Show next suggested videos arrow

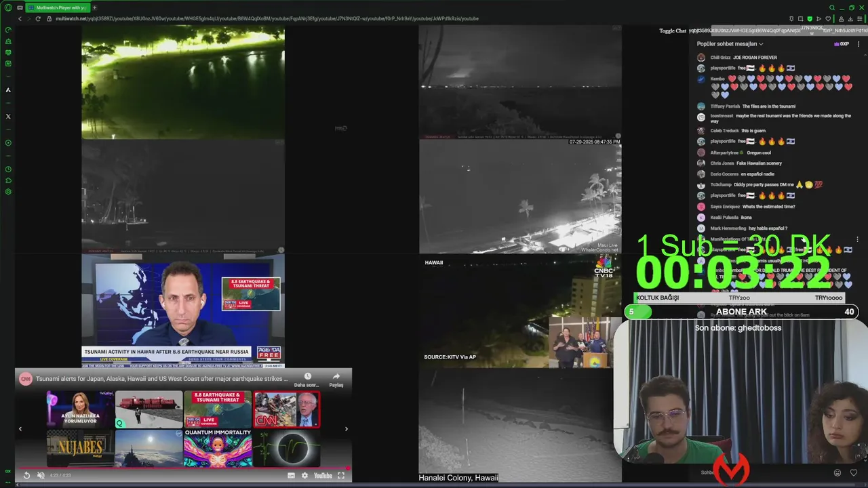(x=347, y=428)
